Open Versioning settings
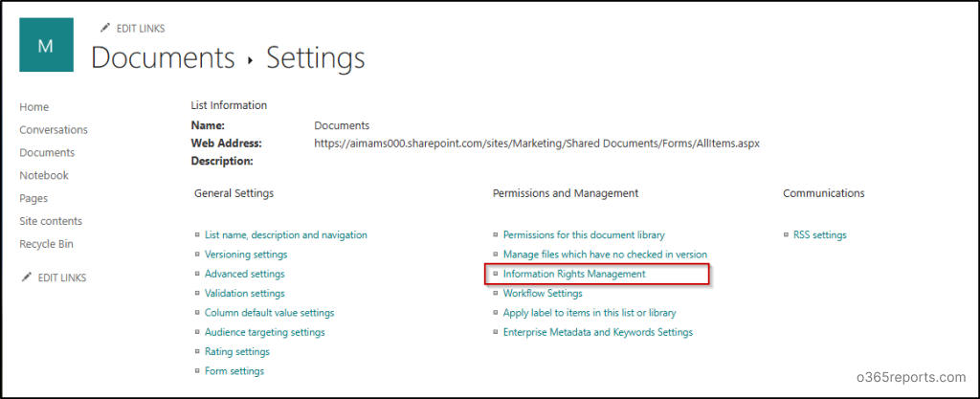This screenshot has height=399, width=980. [246, 255]
